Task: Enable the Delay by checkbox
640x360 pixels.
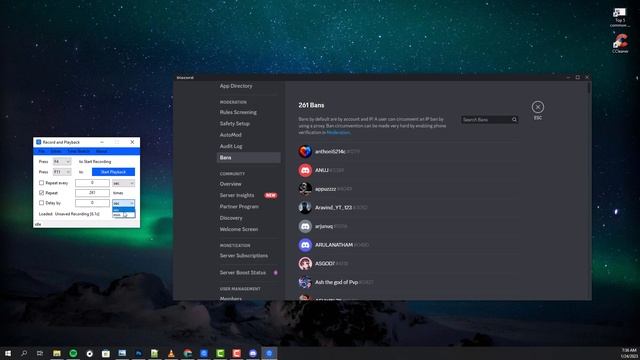Action: [x=41, y=203]
